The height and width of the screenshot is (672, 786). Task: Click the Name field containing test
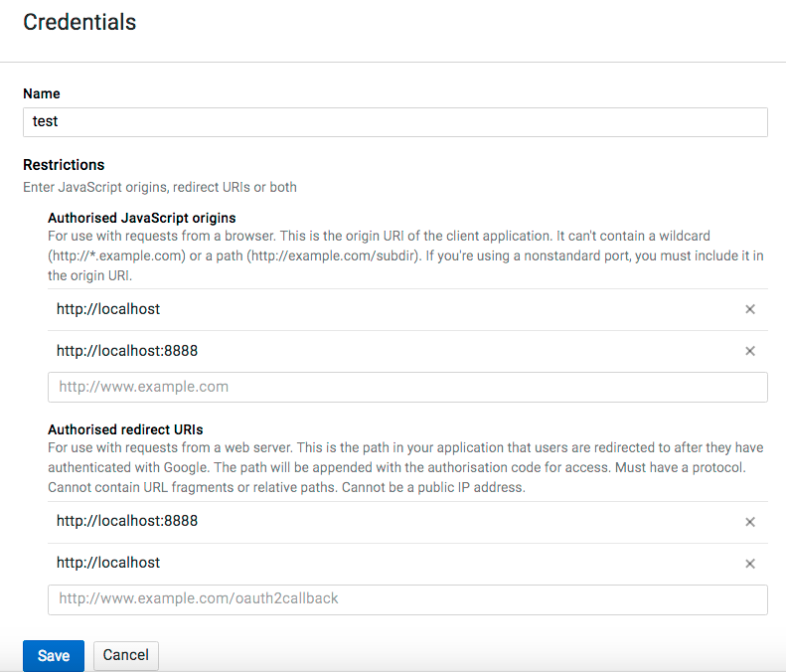tap(395, 122)
